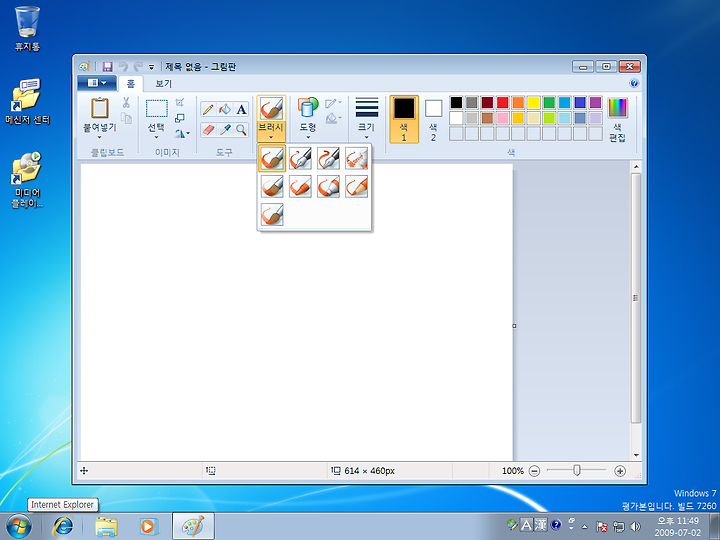The image size is (720, 540).
Task: Open the Paint application menu button
Action: click(97, 83)
